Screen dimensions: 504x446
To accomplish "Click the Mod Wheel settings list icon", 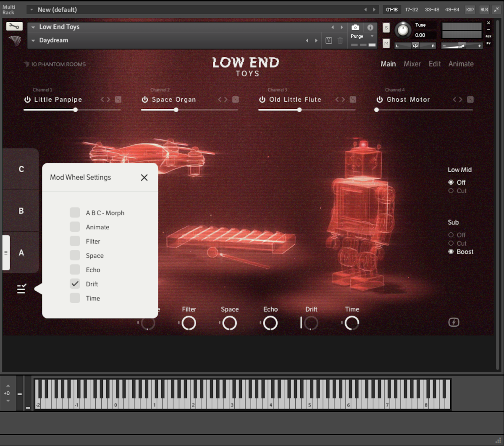I will (x=21, y=289).
